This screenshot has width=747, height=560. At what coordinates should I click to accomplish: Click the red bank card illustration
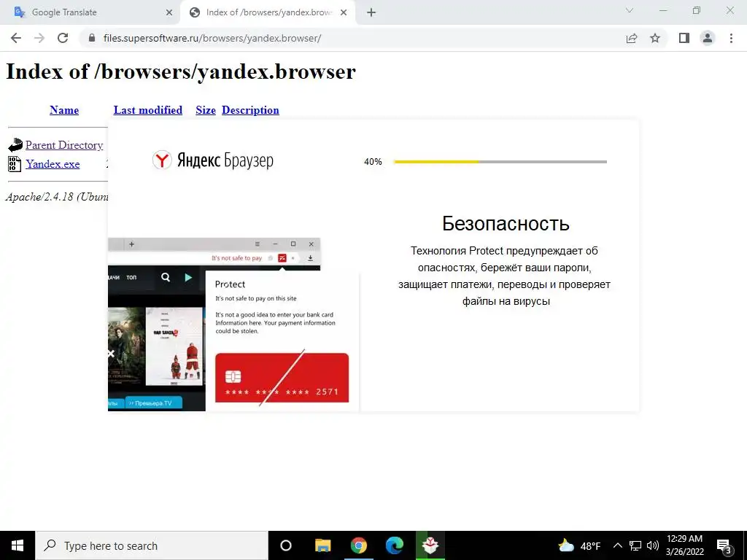click(282, 378)
